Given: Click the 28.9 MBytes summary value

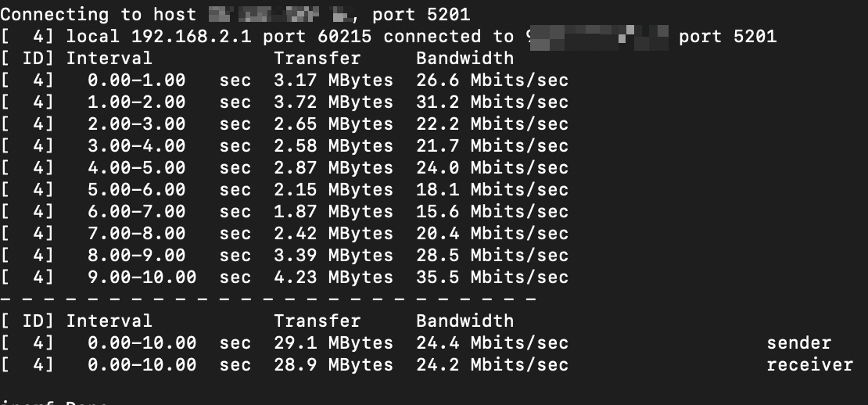Looking at the screenshot, I should (333, 365).
